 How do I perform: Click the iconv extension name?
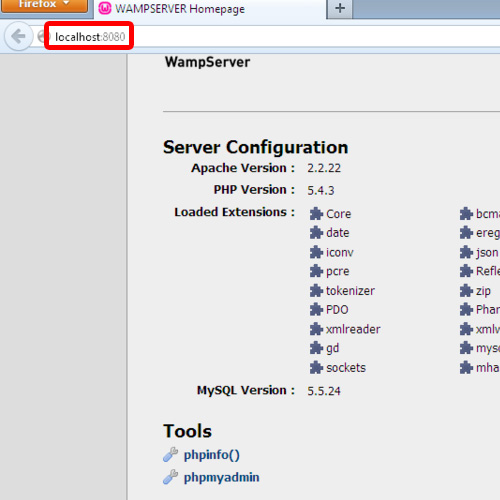340,252
